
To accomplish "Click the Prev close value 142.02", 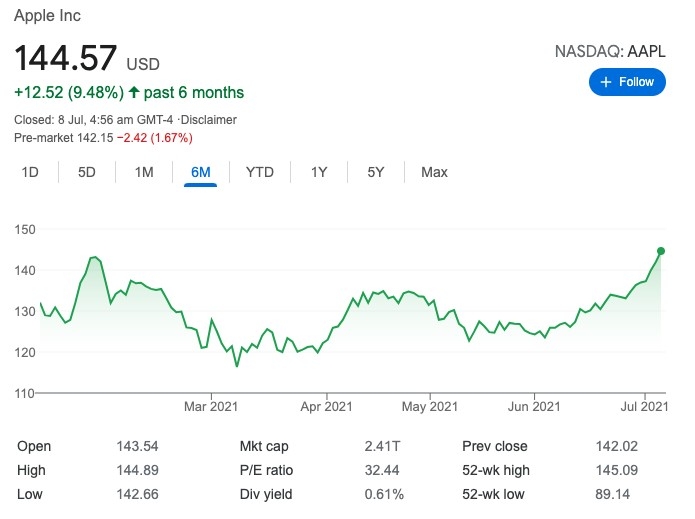I will pos(617,446).
